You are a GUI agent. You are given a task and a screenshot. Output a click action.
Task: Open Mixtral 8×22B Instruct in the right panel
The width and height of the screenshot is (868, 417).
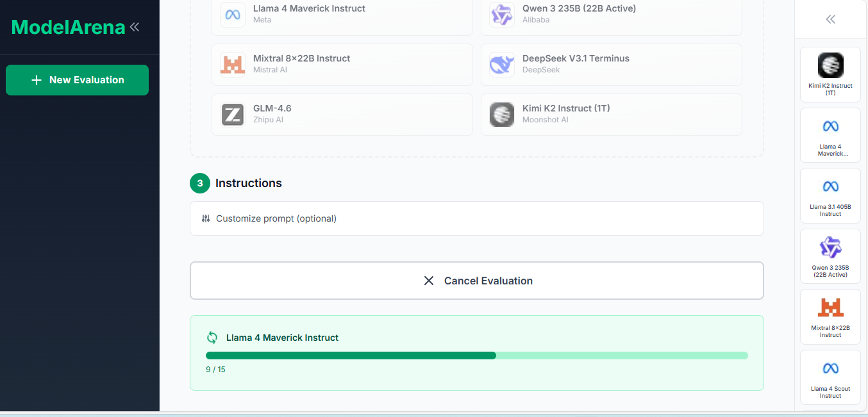(831, 316)
